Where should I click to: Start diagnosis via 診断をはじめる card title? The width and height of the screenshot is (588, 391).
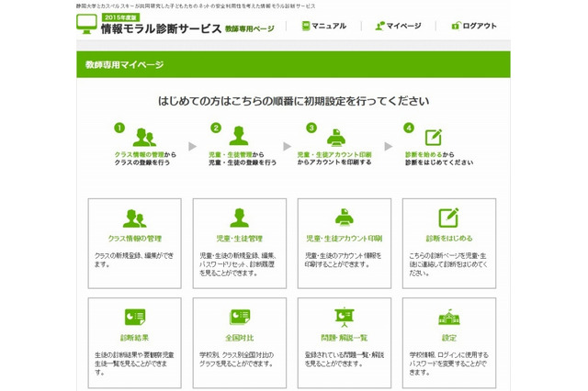tap(448, 238)
